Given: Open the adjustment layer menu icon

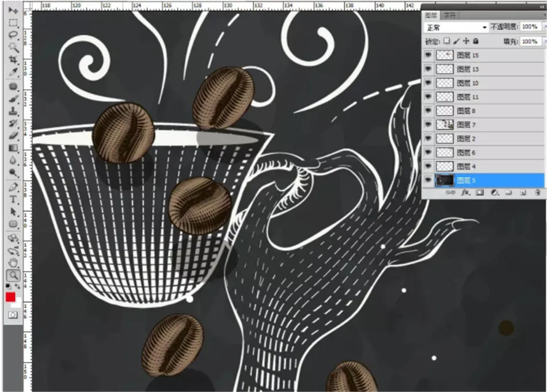Looking at the screenshot, I should point(494,192).
